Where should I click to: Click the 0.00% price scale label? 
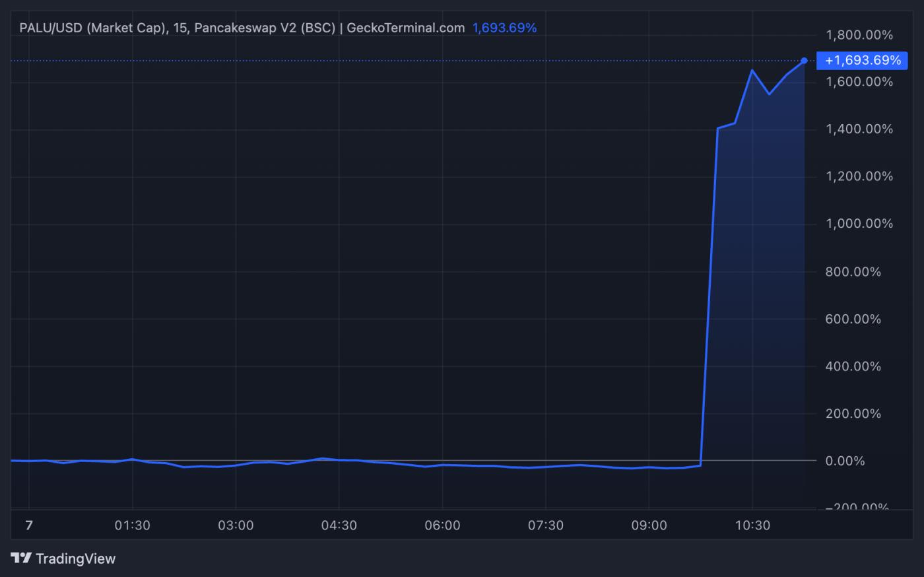coord(845,461)
